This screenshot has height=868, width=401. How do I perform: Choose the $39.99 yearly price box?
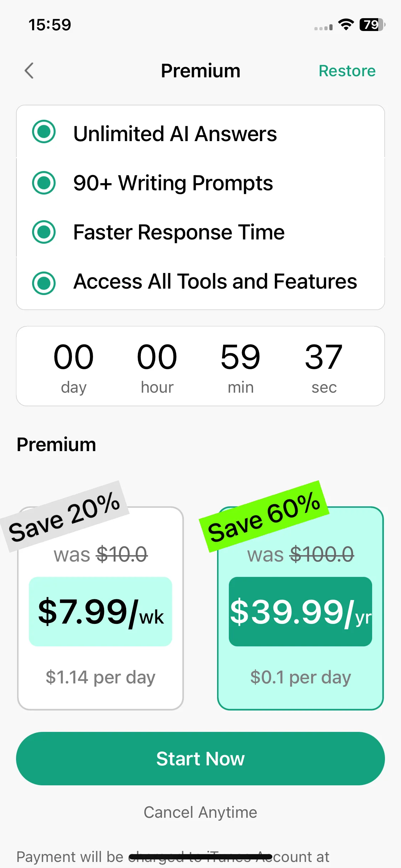[x=300, y=611]
